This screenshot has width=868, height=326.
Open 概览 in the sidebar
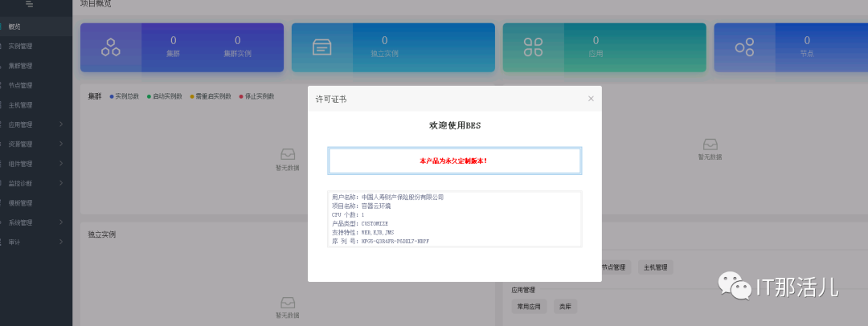[x=36, y=26]
